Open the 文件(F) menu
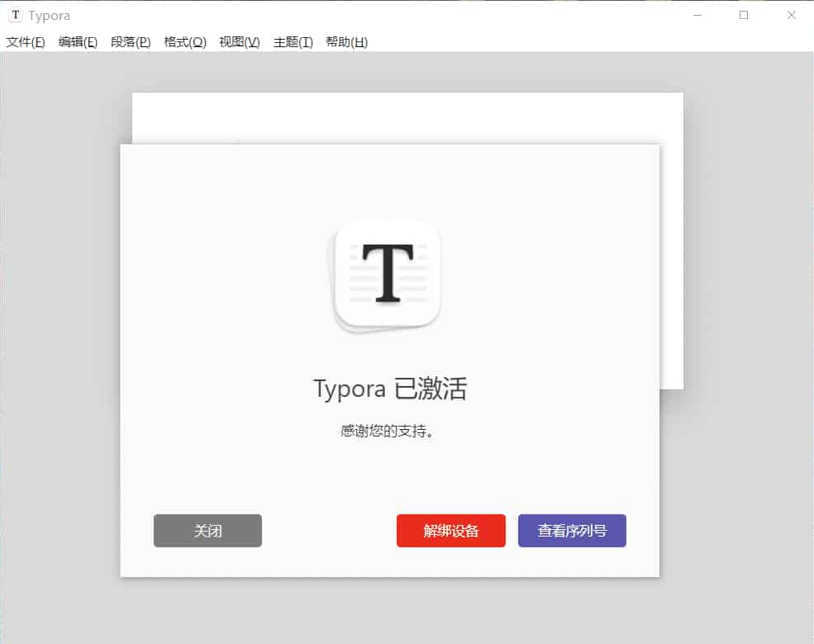 pos(26,42)
